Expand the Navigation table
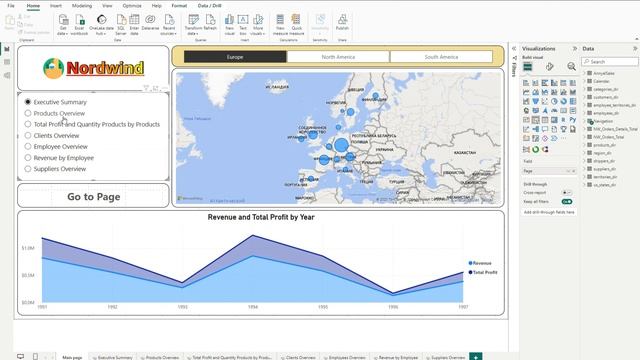This screenshot has width=640, height=360. [584, 121]
